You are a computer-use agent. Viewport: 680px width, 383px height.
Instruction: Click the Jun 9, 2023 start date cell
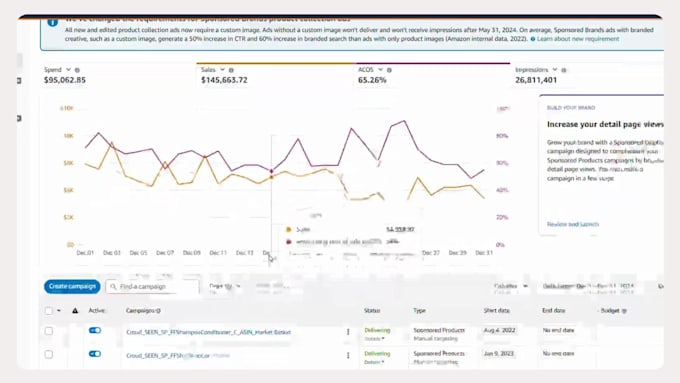(499, 354)
